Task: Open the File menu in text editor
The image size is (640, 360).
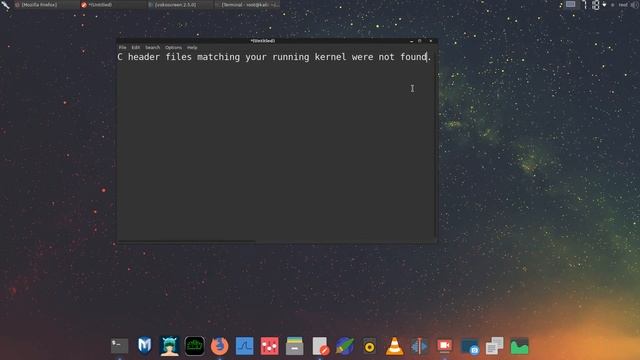Action: tap(122, 47)
